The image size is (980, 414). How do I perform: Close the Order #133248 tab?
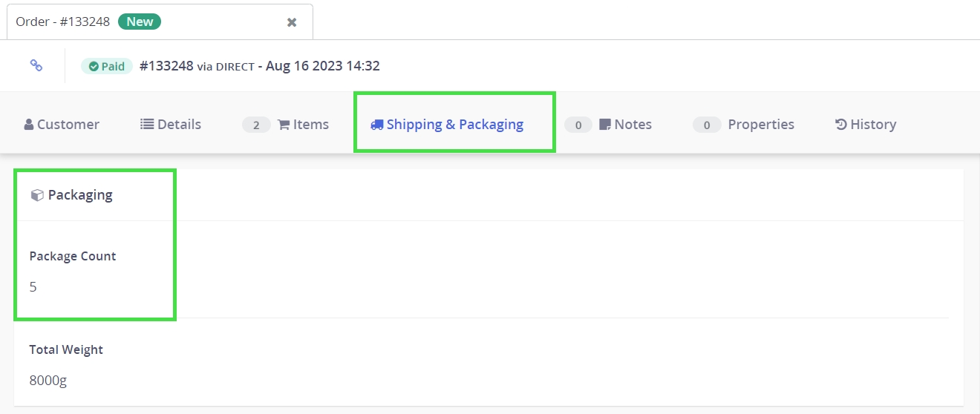click(292, 22)
